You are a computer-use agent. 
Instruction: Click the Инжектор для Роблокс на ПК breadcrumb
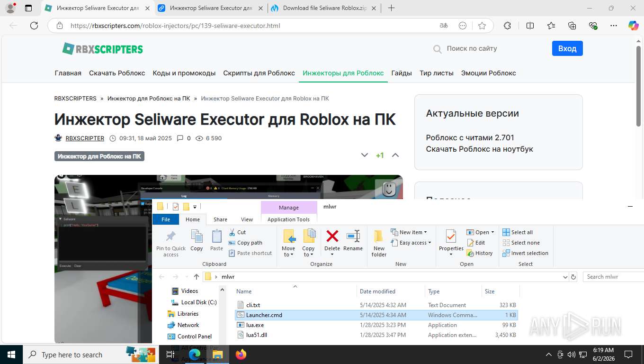click(149, 99)
